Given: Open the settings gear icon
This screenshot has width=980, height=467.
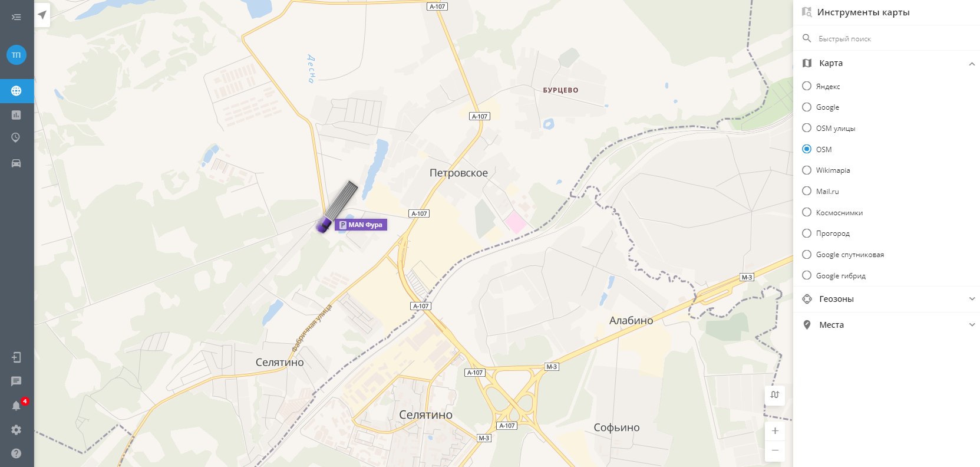Looking at the screenshot, I should [17, 430].
